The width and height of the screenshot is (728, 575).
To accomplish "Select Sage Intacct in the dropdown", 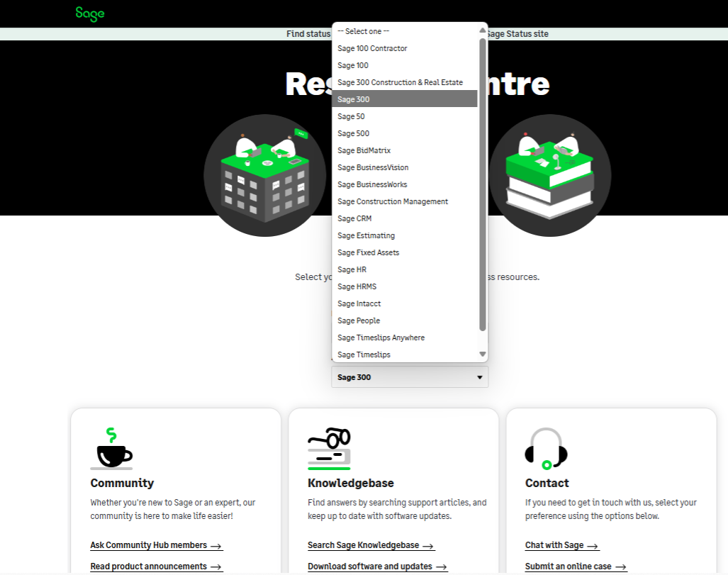I will pyautogui.click(x=404, y=303).
